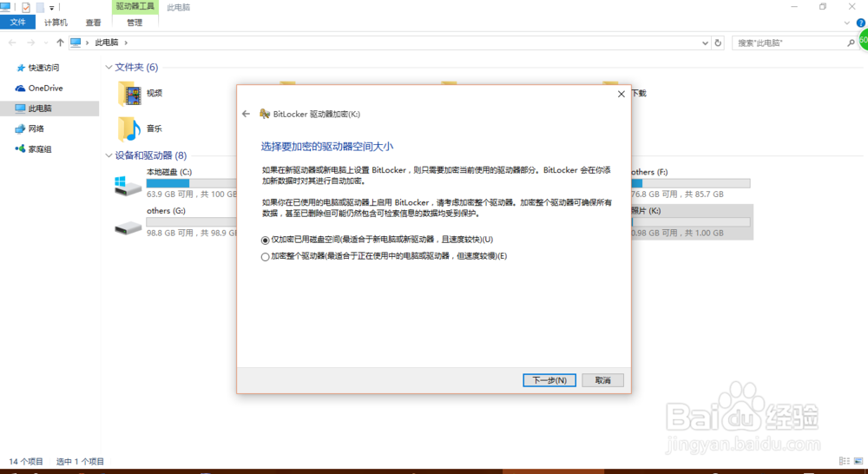Open Explorer help question mark icon
The height and width of the screenshot is (474, 868).
[861, 23]
